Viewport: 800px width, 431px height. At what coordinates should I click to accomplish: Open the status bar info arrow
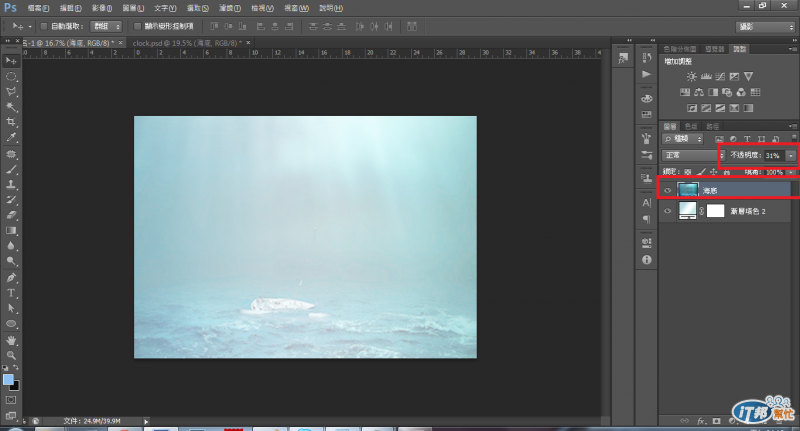(x=146, y=421)
